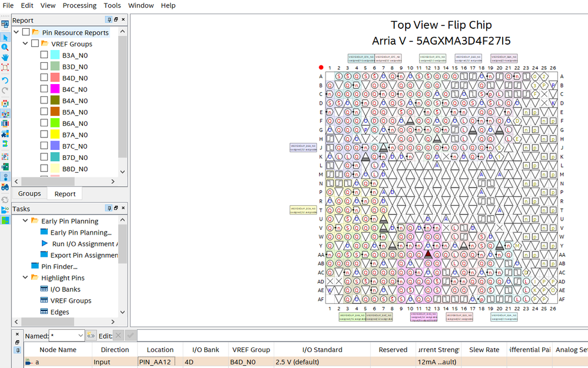Click the gray refresh arrows icon
This screenshot has width=588, height=368.
(5, 200)
